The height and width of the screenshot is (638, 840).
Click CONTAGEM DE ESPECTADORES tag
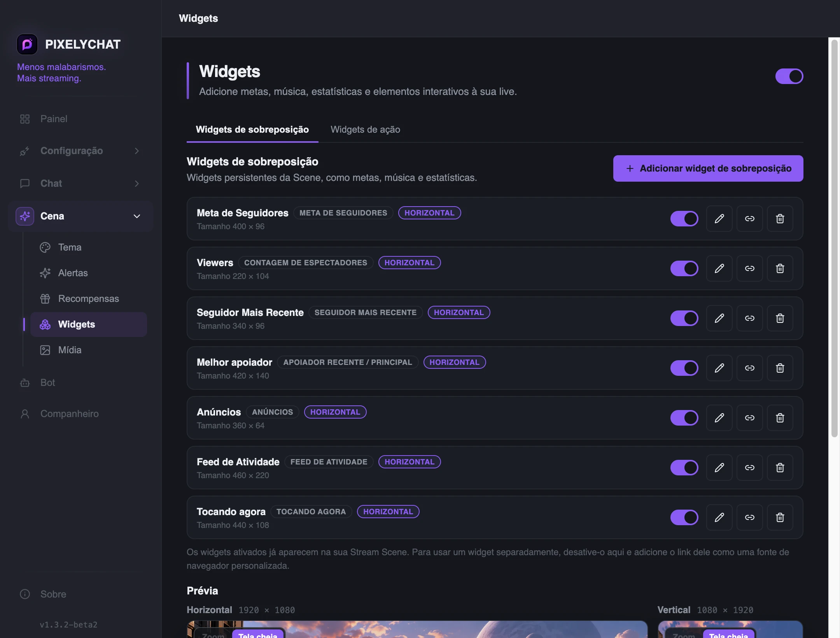306,263
